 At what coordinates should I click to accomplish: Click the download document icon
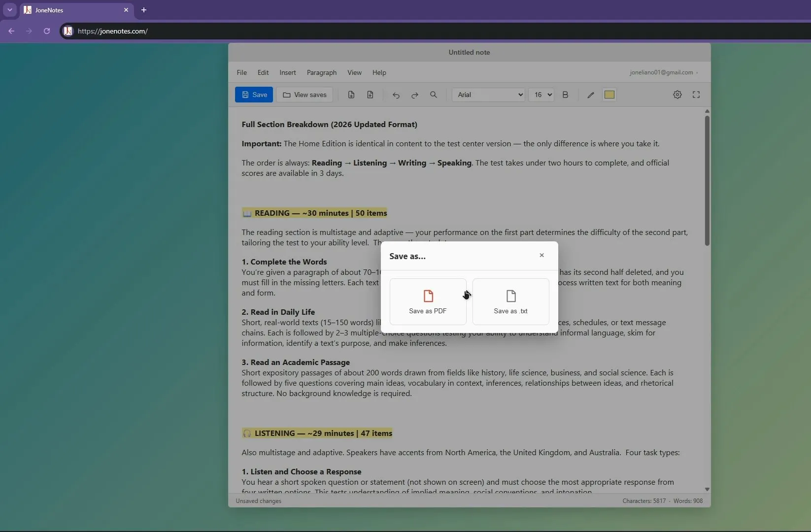[370, 95]
